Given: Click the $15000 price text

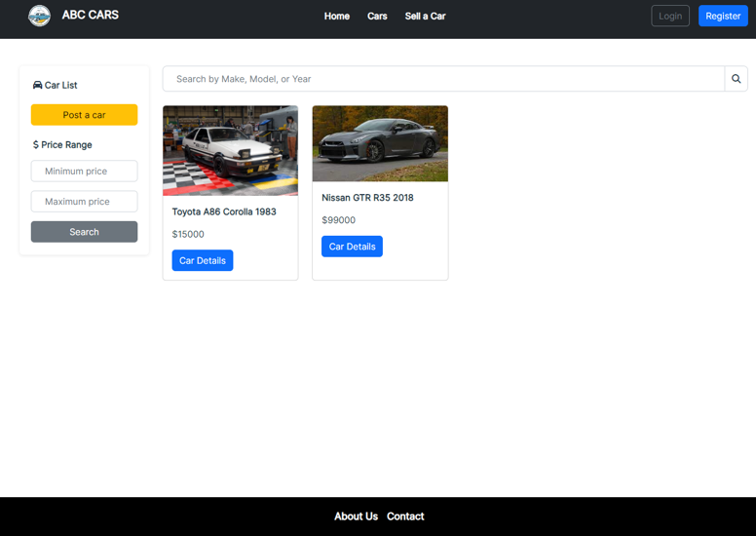Looking at the screenshot, I should (188, 234).
